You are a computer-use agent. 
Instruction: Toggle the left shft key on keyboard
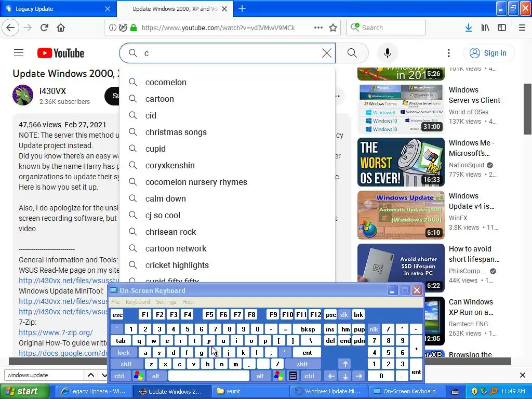tap(126, 364)
